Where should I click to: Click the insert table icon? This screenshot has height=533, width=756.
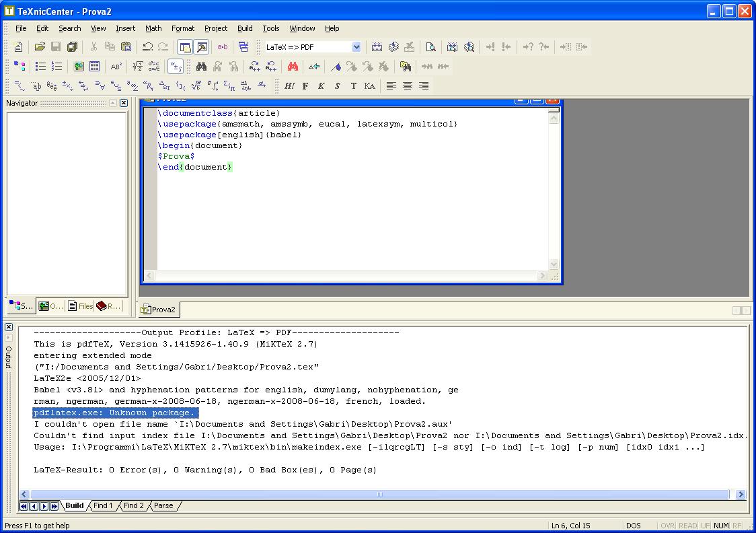click(x=94, y=67)
